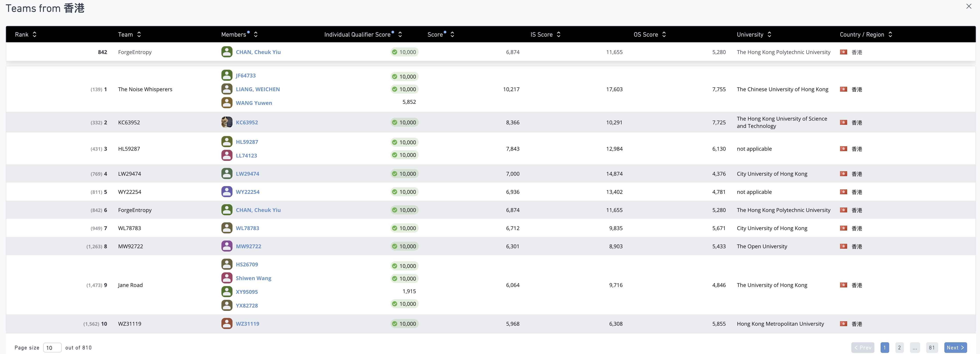This screenshot has width=980, height=354.
Task: Click rank 842 in top highlighted row
Action: click(102, 52)
